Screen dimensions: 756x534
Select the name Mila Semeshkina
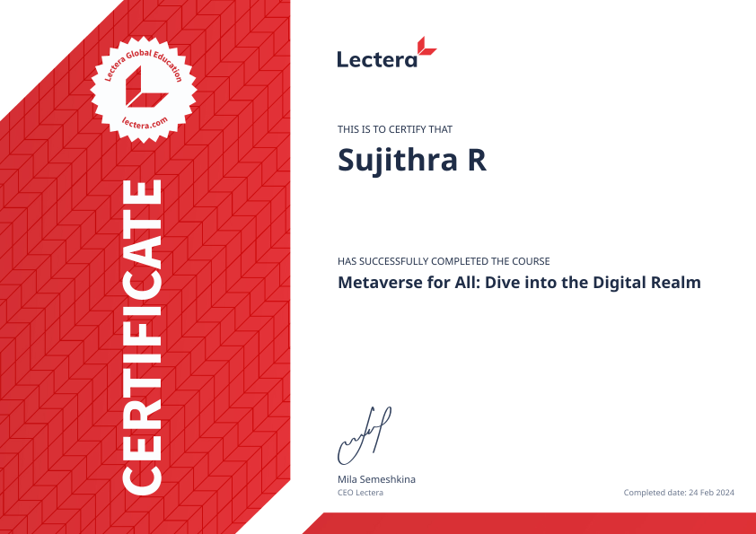pyautogui.click(x=375, y=479)
